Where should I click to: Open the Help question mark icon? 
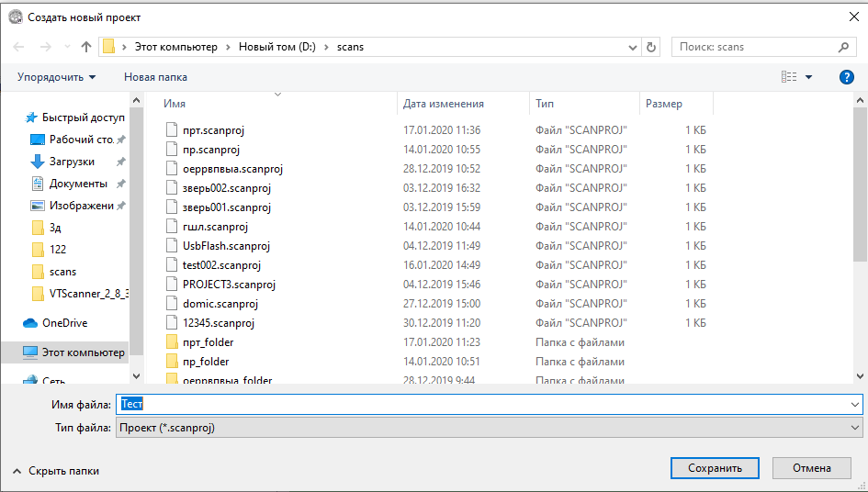[847, 77]
